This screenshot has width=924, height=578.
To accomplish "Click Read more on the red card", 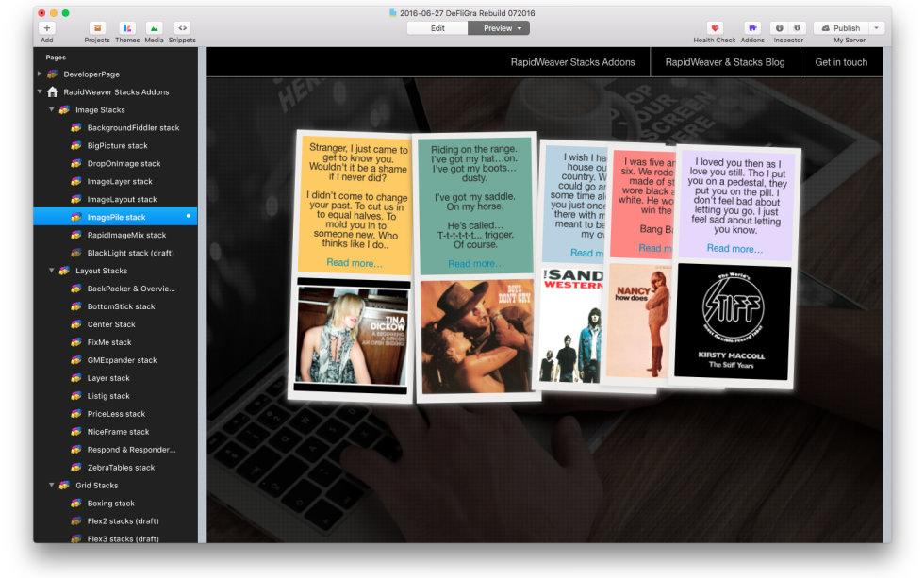I will [655, 248].
